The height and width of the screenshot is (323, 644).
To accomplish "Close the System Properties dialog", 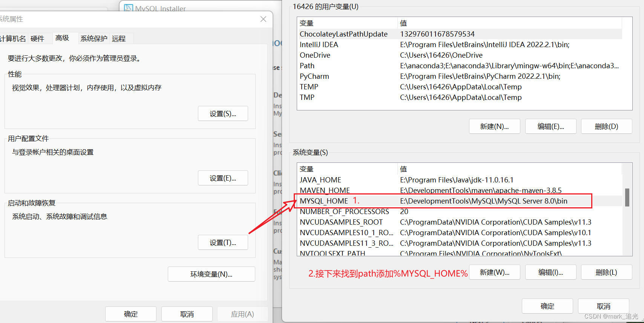I will click(263, 19).
